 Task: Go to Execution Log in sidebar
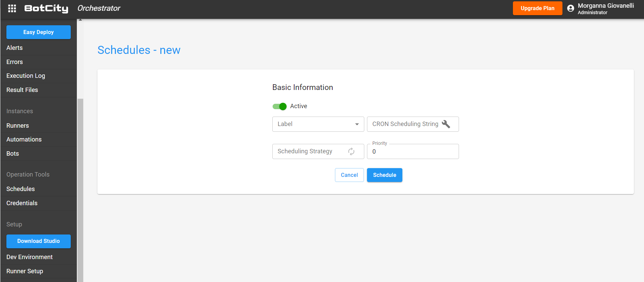click(x=26, y=76)
